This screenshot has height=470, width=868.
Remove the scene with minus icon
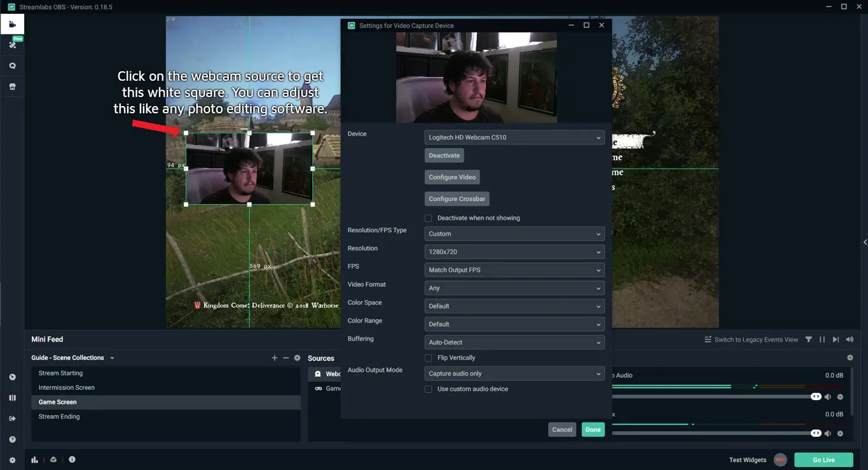click(286, 358)
